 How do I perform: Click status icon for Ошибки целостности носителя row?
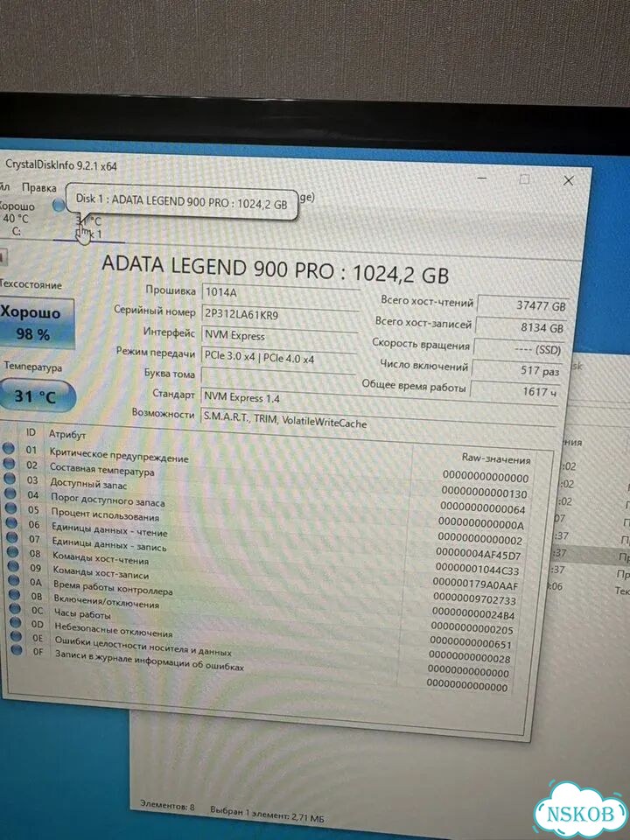[17, 636]
